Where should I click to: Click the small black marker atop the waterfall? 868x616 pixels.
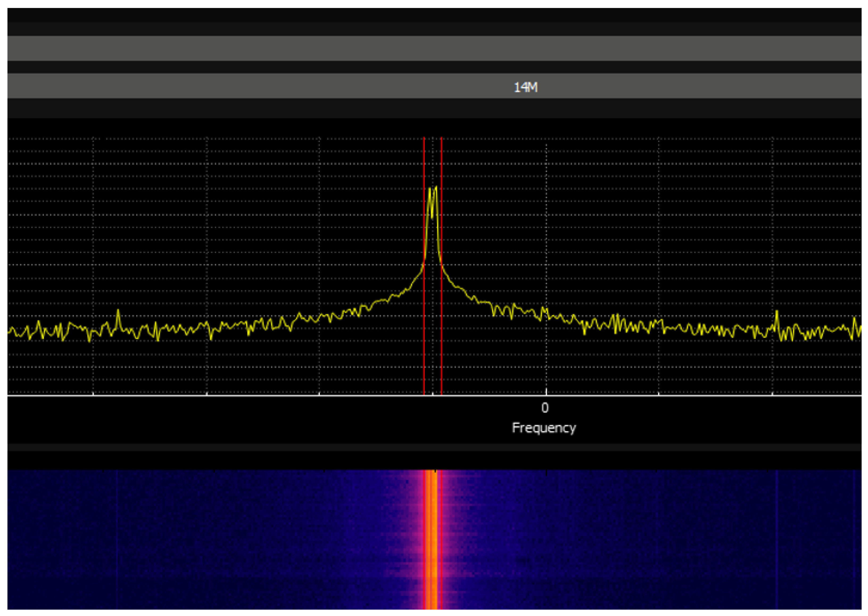(435, 471)
